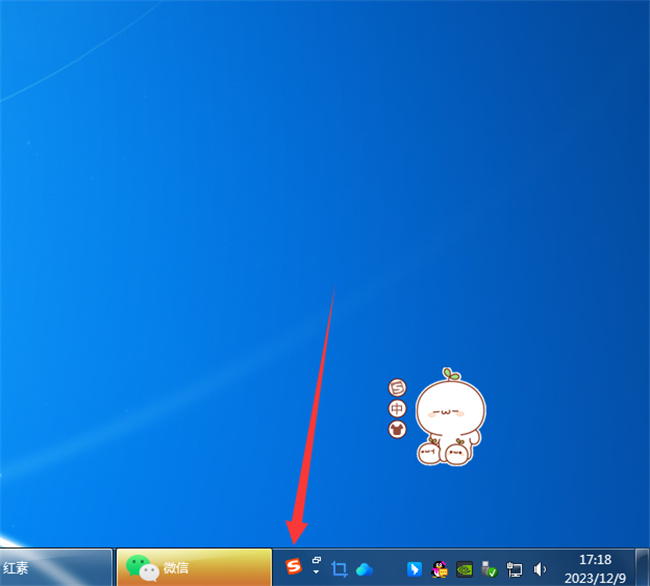Open the blue cloud drive tray icon
The width and height of the screenshot is (650, 586).
364,569
